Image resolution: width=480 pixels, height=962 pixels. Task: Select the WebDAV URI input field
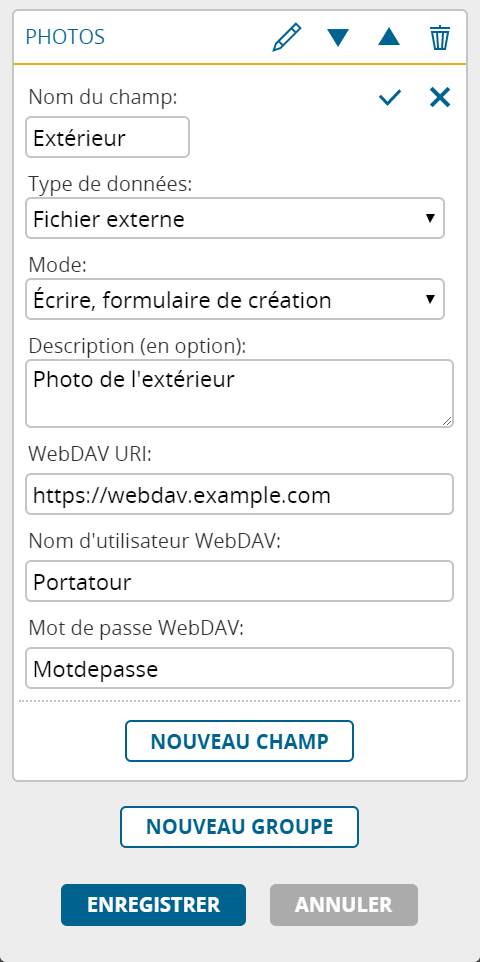tap(239, 494)
